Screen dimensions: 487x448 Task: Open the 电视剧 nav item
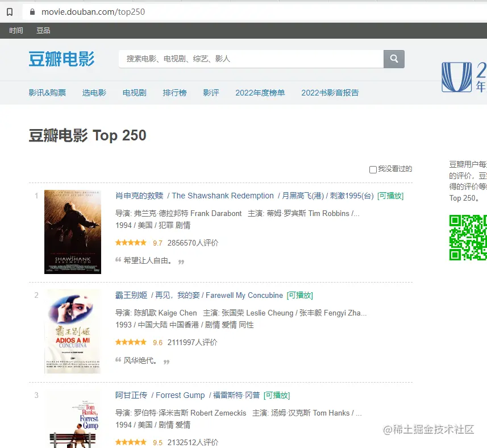pyautogui.click(x=135, y=93)
